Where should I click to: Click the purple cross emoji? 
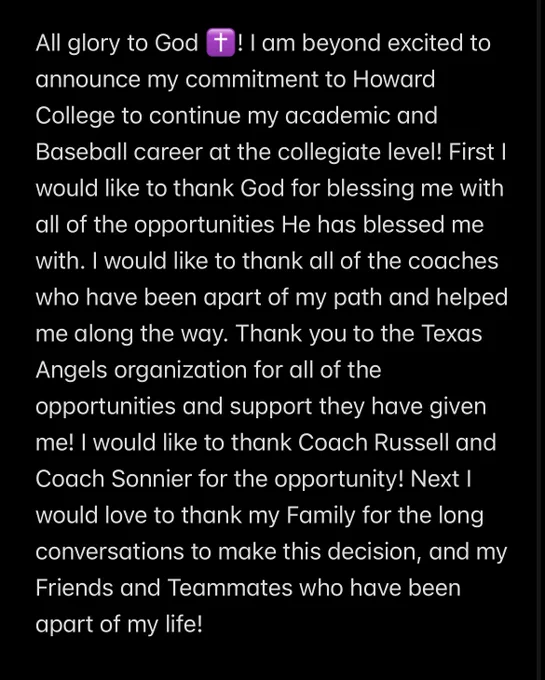pos(220,43)
